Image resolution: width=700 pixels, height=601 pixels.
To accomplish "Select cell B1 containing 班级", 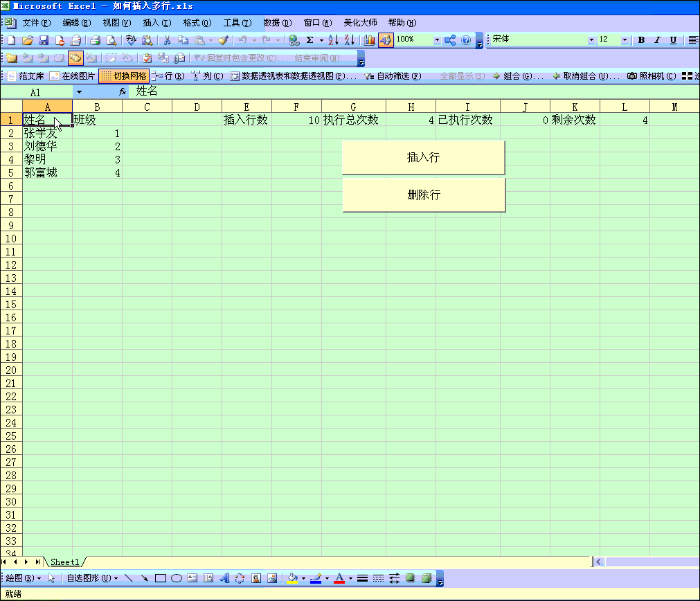I will 97,120.
